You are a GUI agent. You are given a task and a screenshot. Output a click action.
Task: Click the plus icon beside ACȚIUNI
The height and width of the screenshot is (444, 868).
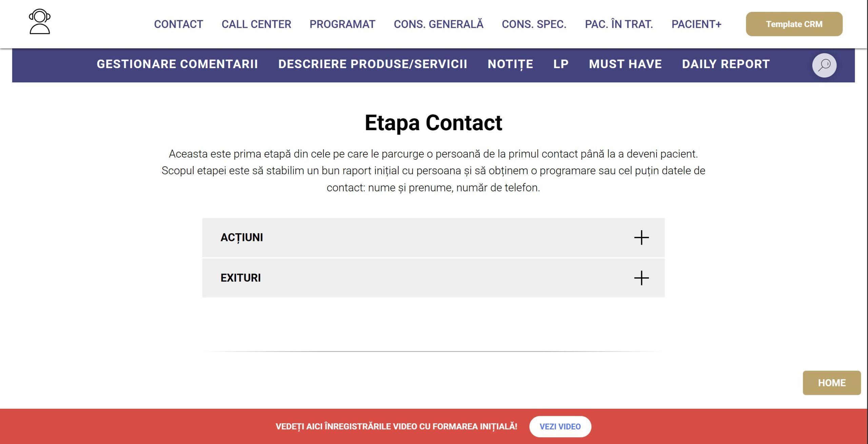pos(641,238)
